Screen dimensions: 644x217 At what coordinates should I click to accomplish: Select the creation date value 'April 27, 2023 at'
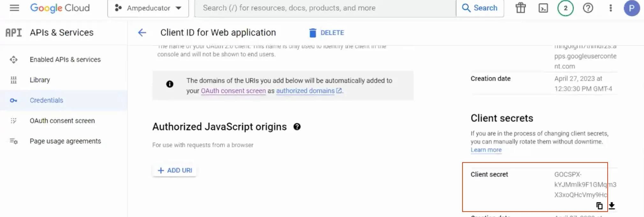(x=578, y=79)
